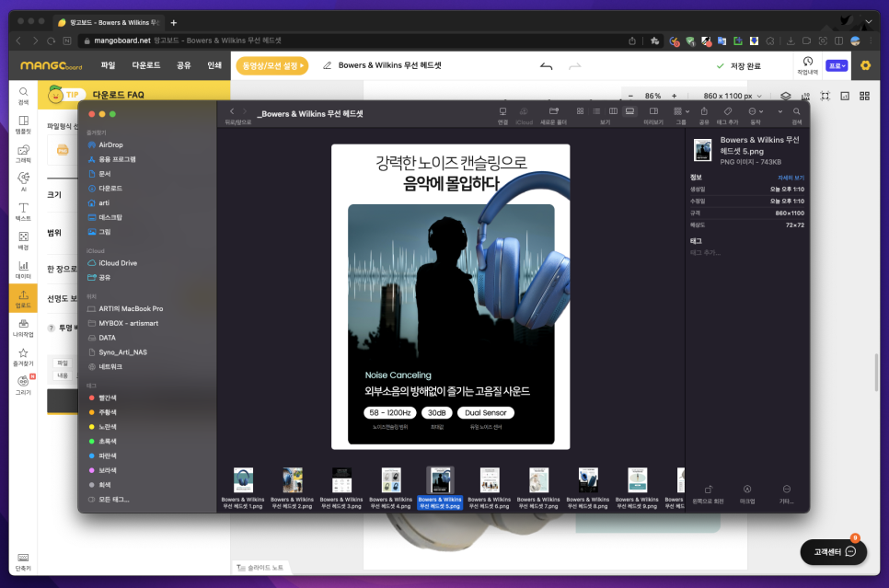
Task: Open the 업로드 upload panel in Mangoboard sidebar
Action: 23,298
